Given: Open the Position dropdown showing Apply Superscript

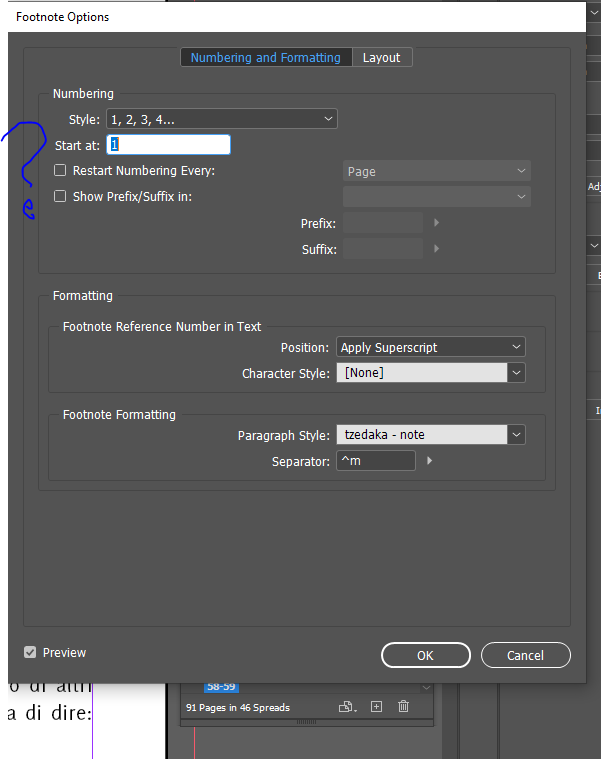Looking at the screenshot, I should (431, 347).
